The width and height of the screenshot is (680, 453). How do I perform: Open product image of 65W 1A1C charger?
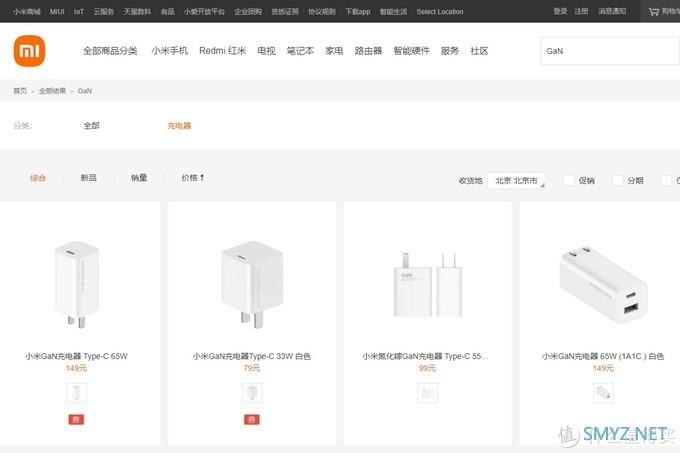tap(603, 285)
